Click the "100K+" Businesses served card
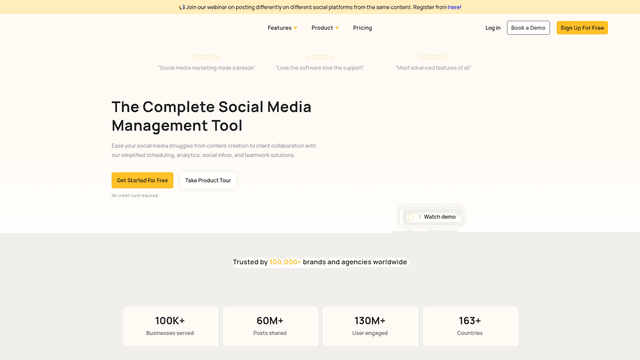This screenshot has height=360, width=640. (171, 327)
